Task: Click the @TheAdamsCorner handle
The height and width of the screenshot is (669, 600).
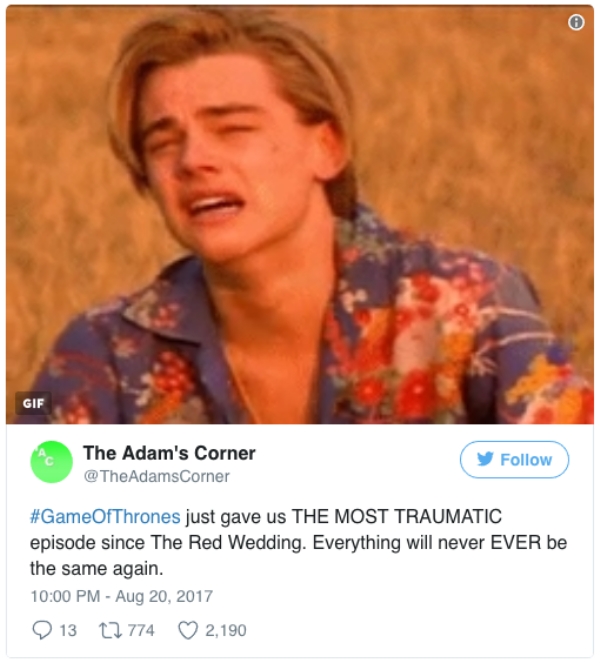Action: [x=157, y=476]
